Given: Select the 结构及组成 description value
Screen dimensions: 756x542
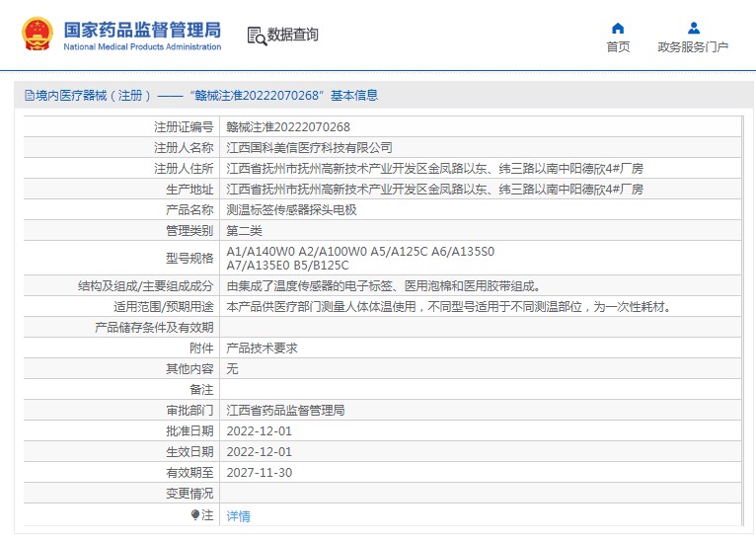Looking at the screenshot, I should 384,286.
